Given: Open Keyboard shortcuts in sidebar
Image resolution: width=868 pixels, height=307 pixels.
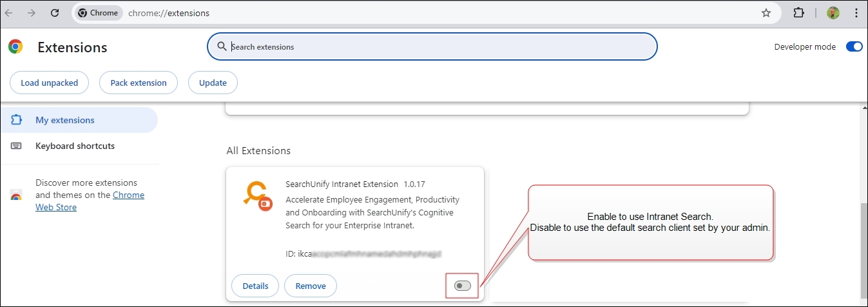Looking at the screenshot, I should tap(75, 146).
